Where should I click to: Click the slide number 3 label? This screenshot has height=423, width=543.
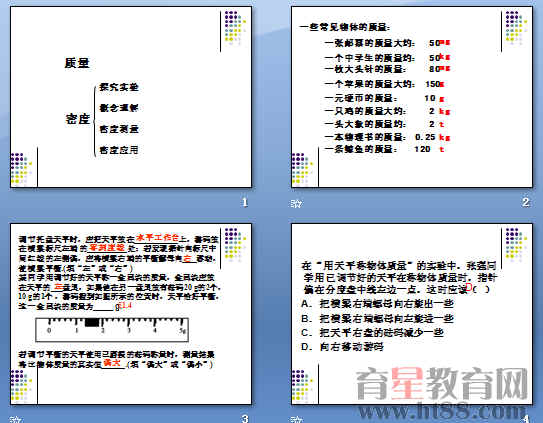245,418
